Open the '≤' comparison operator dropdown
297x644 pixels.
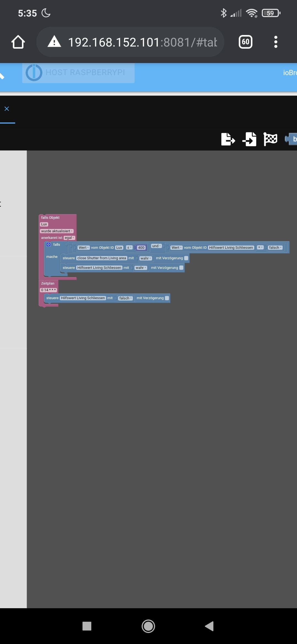pyautogui.click(x=129, y=248)
